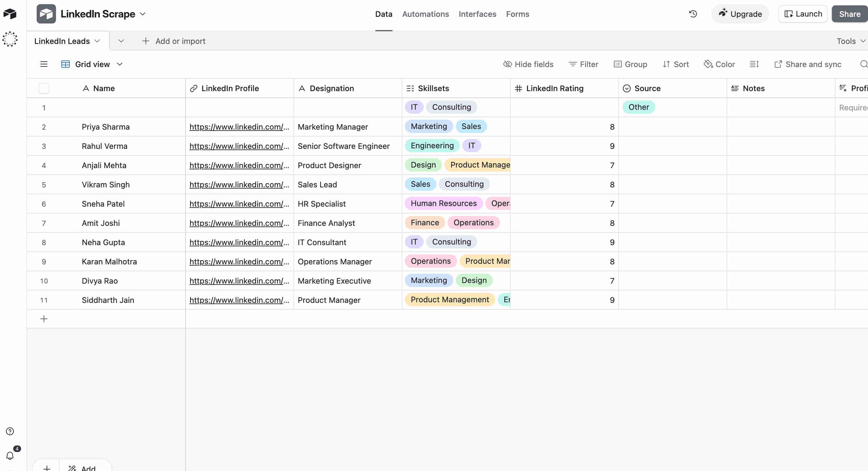Select the 'Operations Manager' designation cell

pos(348,261)
